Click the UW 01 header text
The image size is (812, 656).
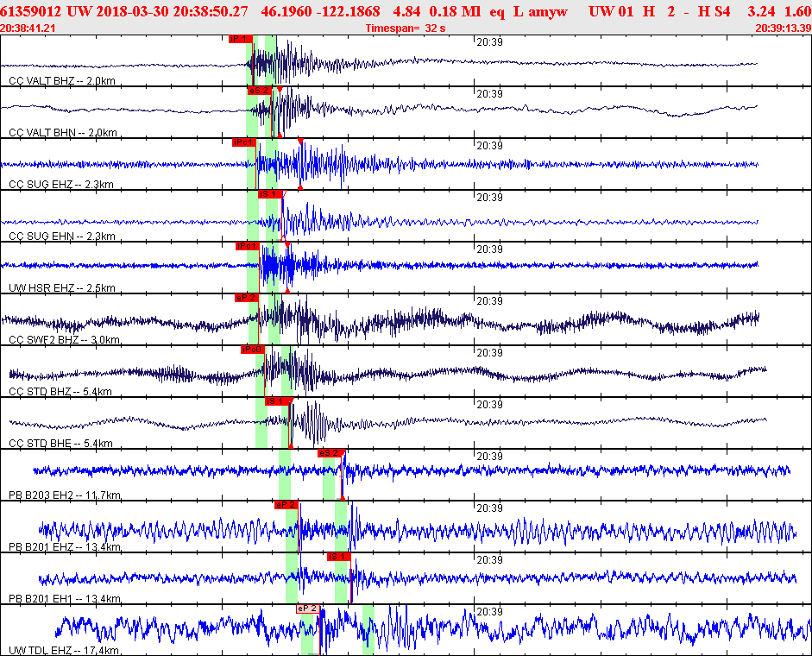click(x=611, y=11)
